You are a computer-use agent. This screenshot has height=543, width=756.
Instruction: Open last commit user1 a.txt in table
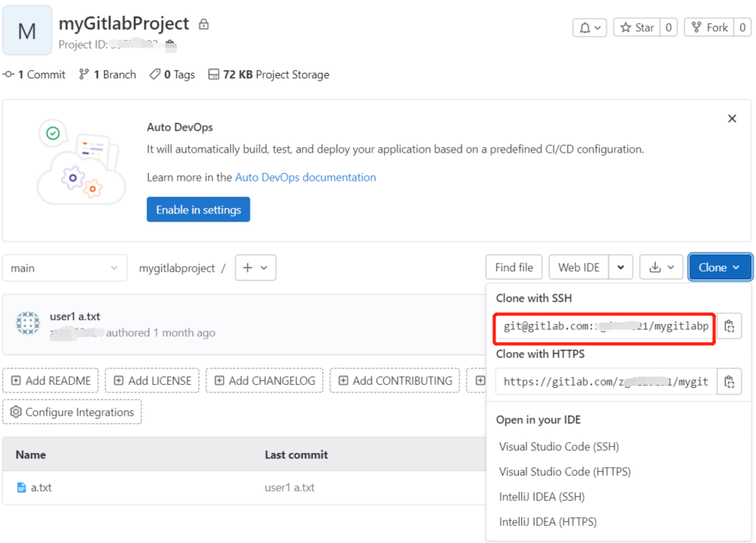point(290,487)
